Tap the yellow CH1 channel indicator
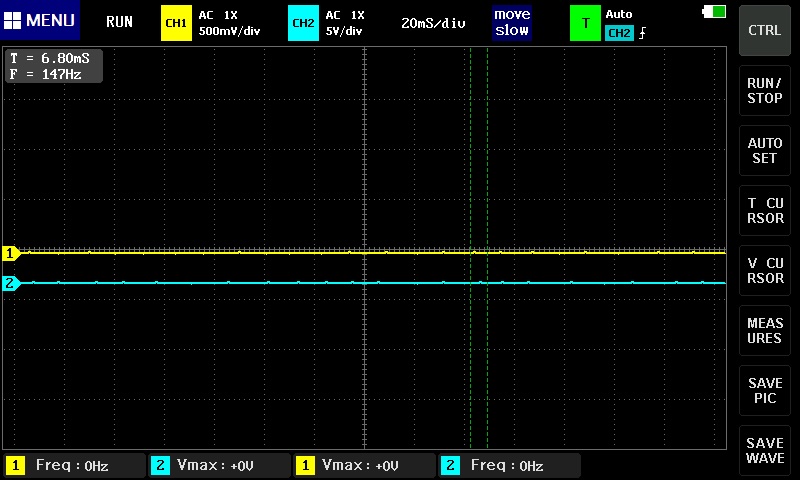The height and width of the screenshot is (480, 800). point(176,22)
